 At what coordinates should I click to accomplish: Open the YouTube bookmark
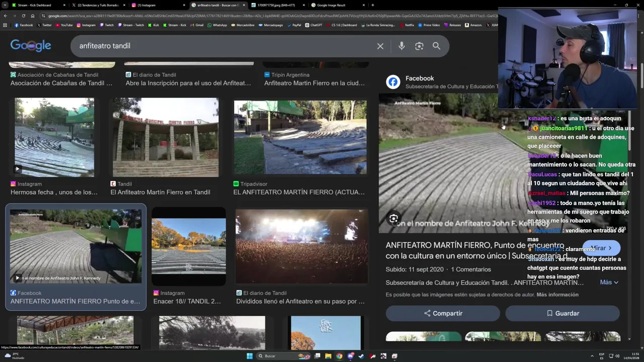tap(63, 25)
